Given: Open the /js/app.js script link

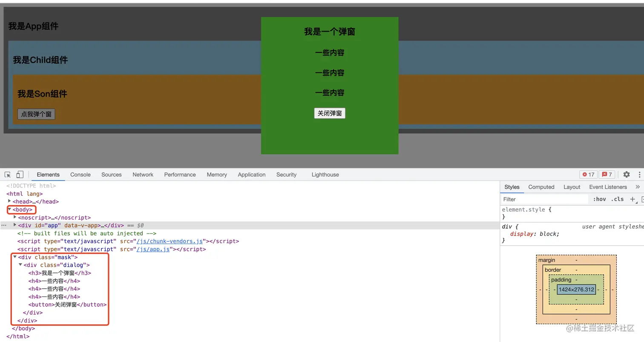Looking at the screenshot, I should (x=153, y=249).
